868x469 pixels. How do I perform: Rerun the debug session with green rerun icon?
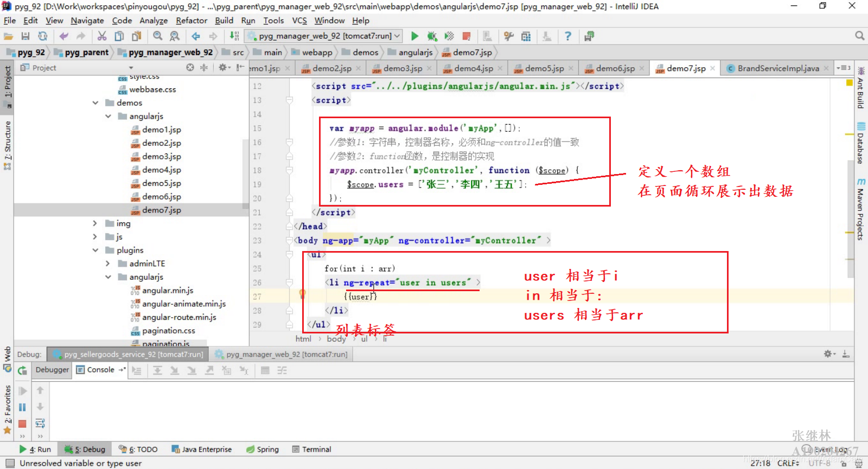(x=22, y=370)
